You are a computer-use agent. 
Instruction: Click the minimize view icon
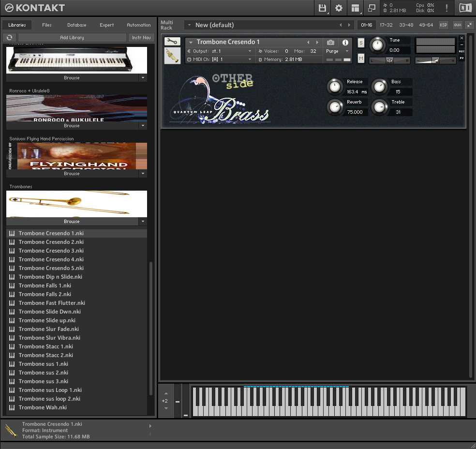click(372, 8)
